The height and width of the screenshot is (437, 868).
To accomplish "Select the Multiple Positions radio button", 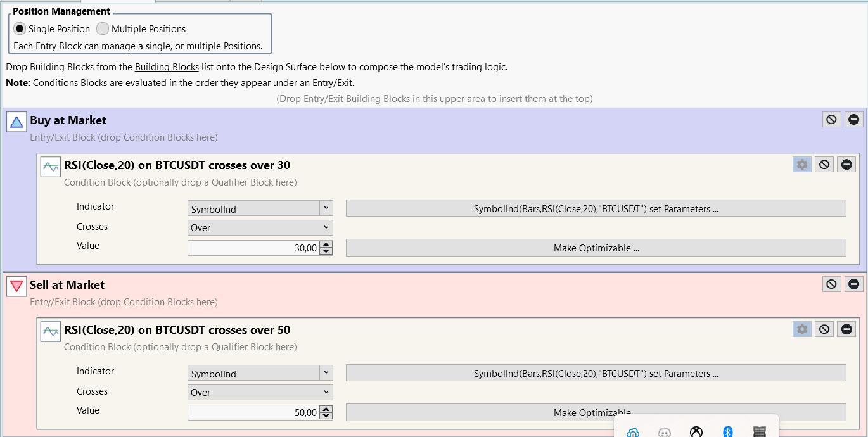I will click(x=103, y=29).
